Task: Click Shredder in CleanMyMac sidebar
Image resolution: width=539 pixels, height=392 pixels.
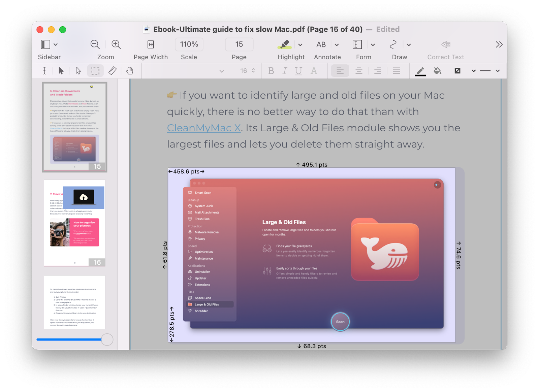Action: (x=201, y=311)
